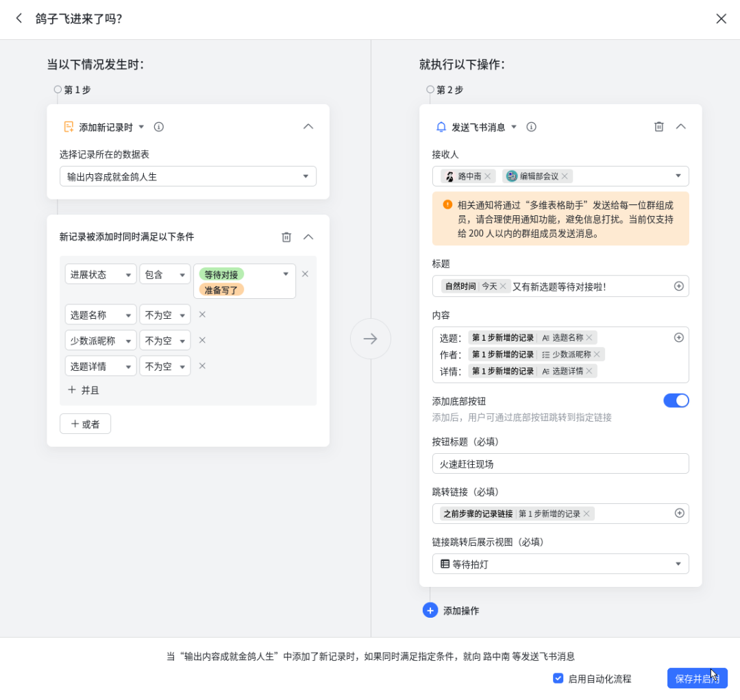740x700 pixels.
Task: Insert a variable into 跳转链接 with plus icon
Action: tap(679, 514)
